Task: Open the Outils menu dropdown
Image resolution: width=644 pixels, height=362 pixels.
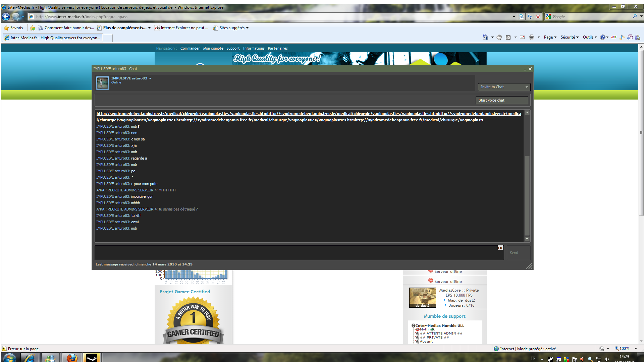Action: coord(590,37)
